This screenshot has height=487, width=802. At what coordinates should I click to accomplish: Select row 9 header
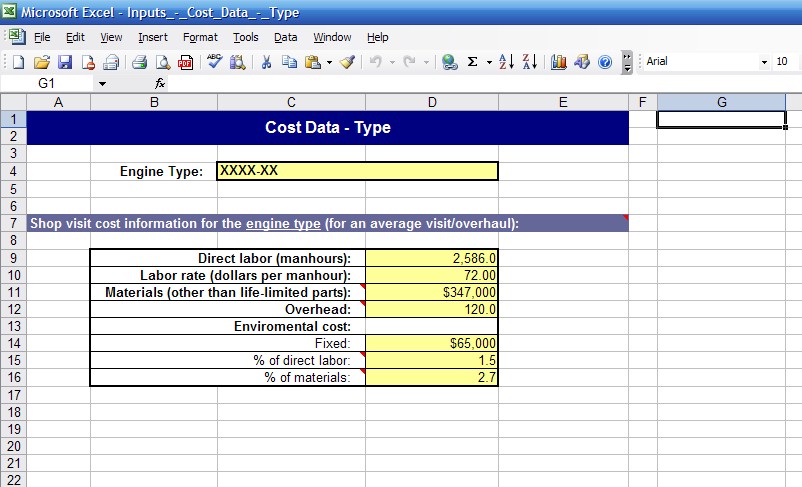click(13, 257)
